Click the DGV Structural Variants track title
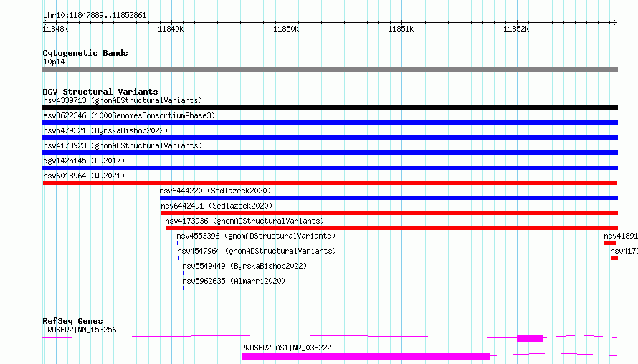This screenshot has height=364, width=638. (x=100, y=92)
